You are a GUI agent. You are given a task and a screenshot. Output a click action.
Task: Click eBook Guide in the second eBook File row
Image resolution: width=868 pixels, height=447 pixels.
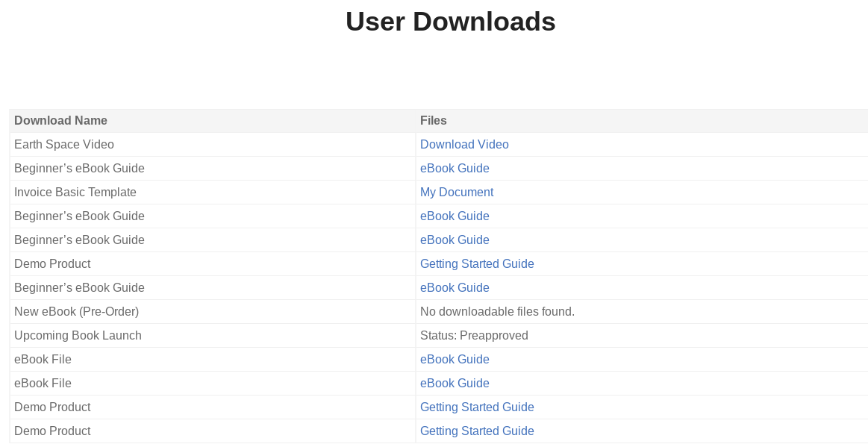tap(455, 383)
